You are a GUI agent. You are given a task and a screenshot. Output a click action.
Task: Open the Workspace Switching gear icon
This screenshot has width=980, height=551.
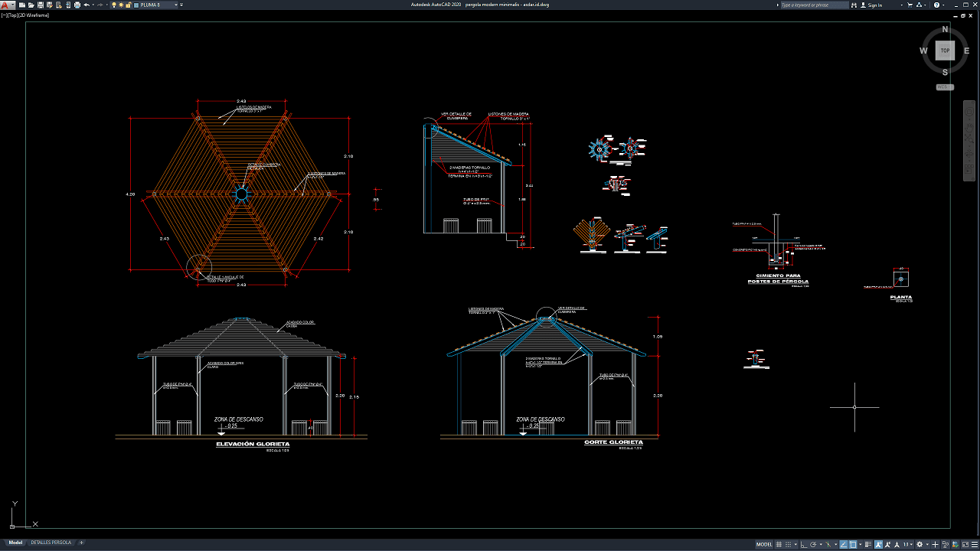pyautogui.click(x=920, y=544)
